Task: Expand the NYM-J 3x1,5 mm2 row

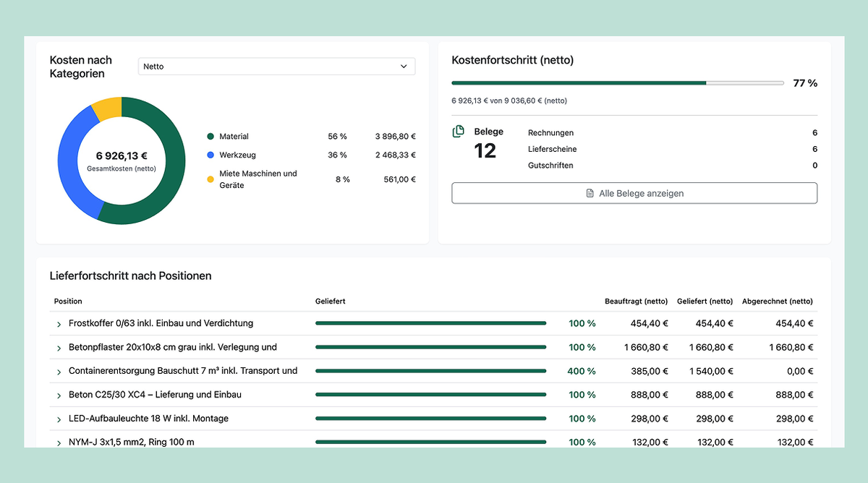Action: point(59,443)
